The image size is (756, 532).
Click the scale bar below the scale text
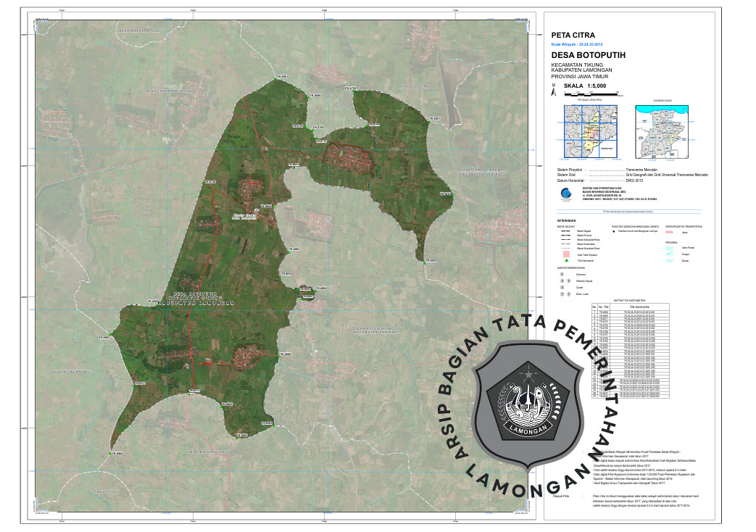tap(594, 94)
